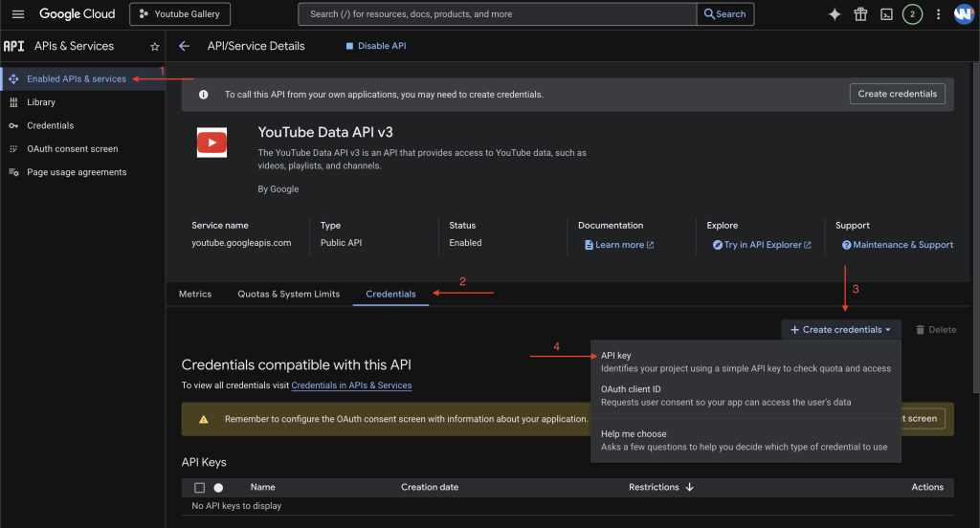Open Library in the left sidebar
Screen dimensions: 980x528
point(41,102)
